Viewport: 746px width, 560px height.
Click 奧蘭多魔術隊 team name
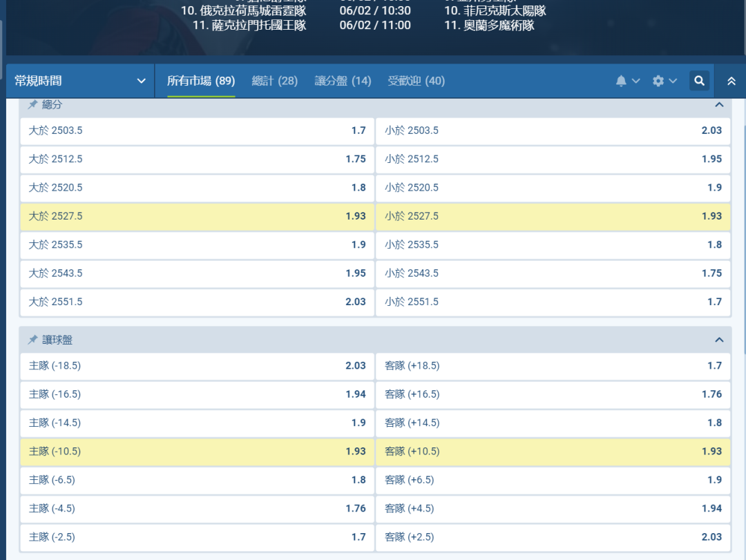499,26
